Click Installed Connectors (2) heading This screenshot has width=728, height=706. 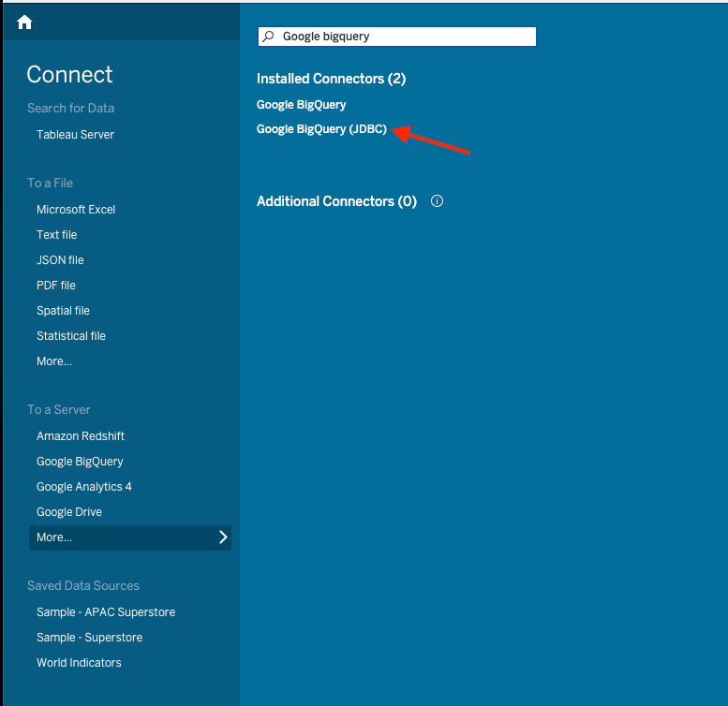331,79
